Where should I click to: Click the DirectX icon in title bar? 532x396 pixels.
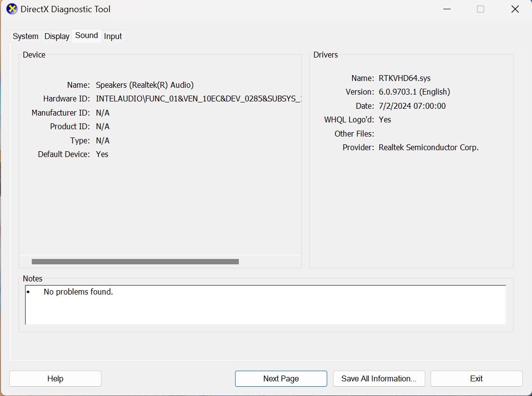pyautogui.click(x=12, y=9)
